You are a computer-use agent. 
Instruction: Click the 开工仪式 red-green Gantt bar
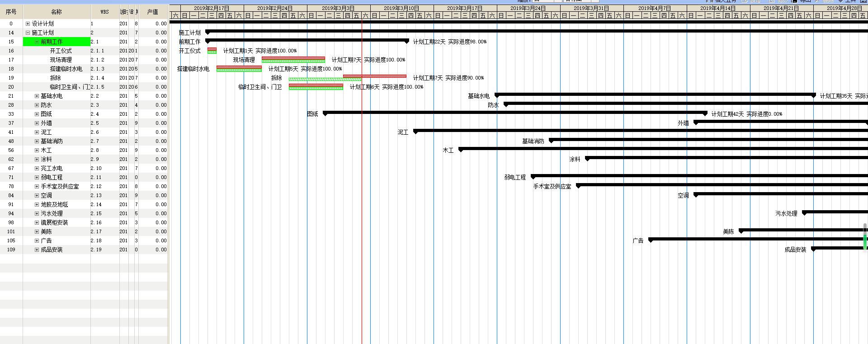[212, 51]
